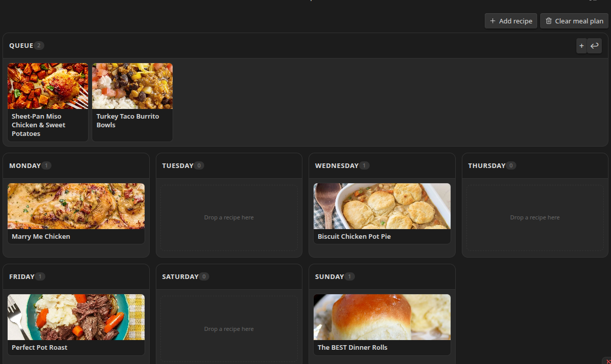This screenshot has width=611, height=364.
Task: Click the Saturday count badge
Action: click(x=204, y=277)
